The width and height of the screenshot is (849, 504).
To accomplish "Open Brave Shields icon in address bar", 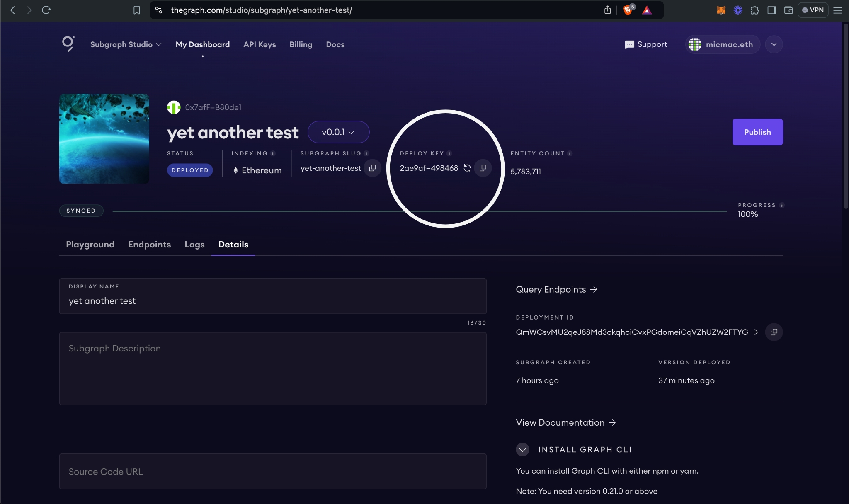I will click(628, 10).
